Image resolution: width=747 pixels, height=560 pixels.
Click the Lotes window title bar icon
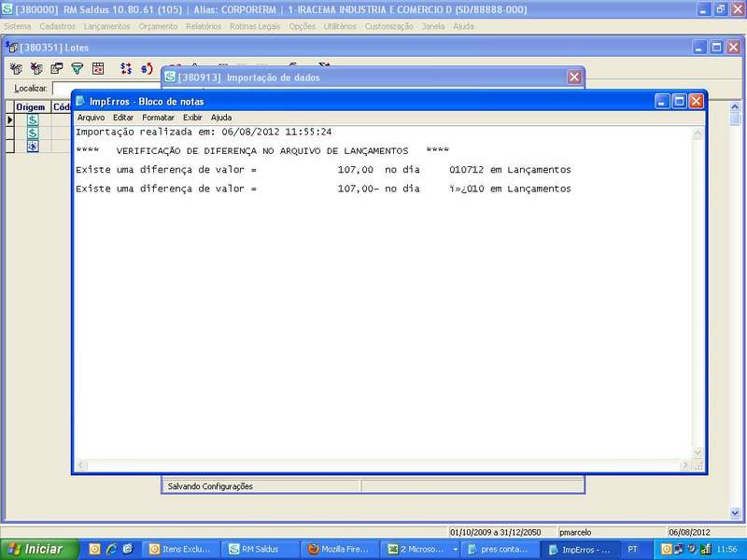coord(11,48)
